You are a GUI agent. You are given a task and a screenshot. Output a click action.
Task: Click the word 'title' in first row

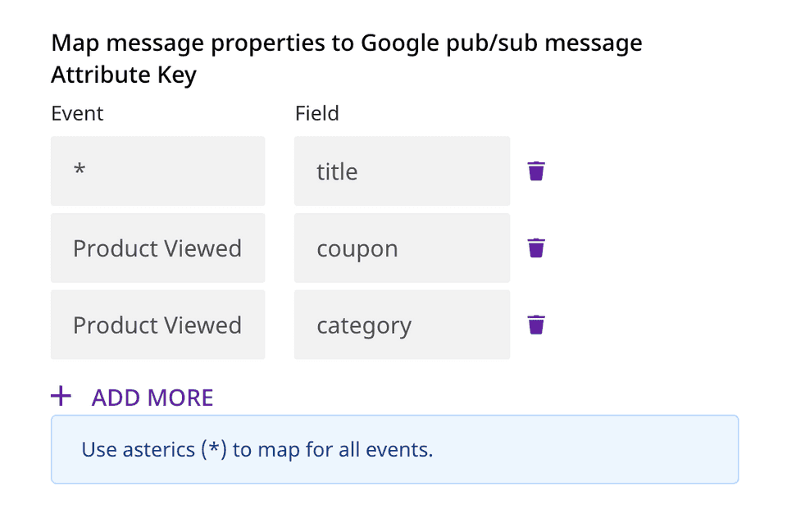(x=337, y=171)
